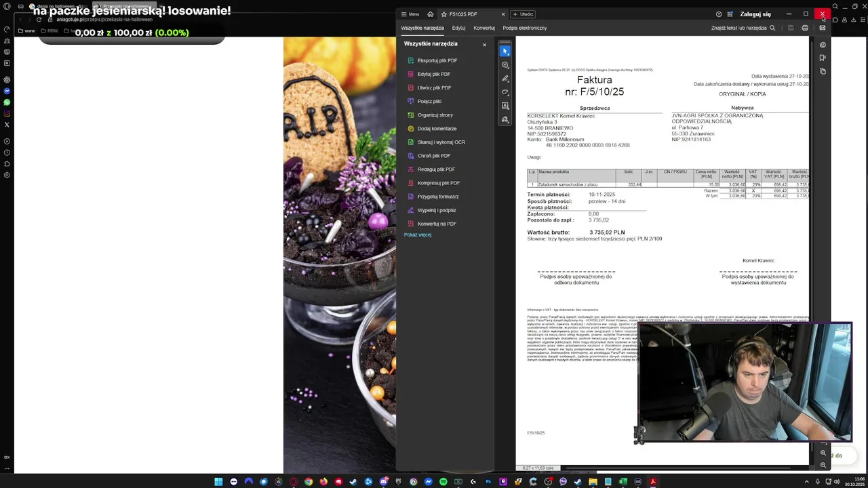
Task: Click Zaloguj się to sign in
Action: pyautogui.click(x=755, y=14)
